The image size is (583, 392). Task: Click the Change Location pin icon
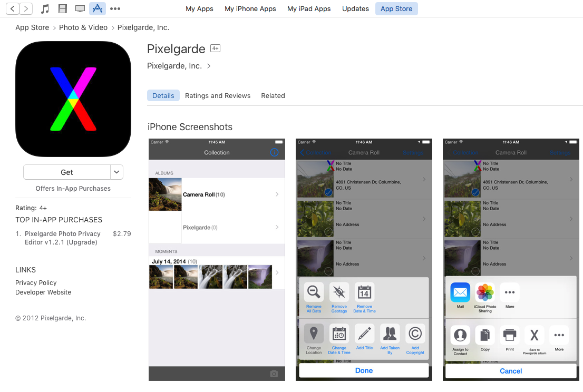coord(314,334)
